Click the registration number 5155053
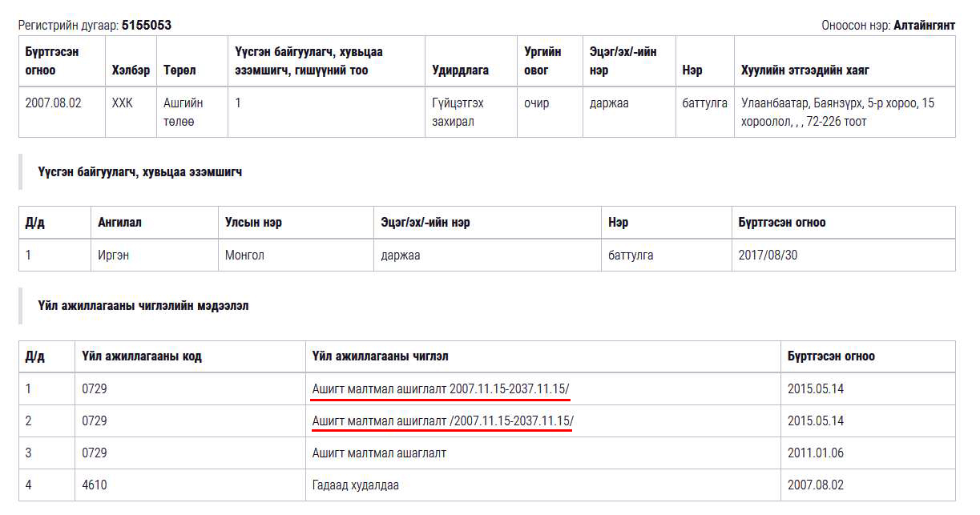The height and width of the screenshot is (515, 980). click(x=146, y=26)
